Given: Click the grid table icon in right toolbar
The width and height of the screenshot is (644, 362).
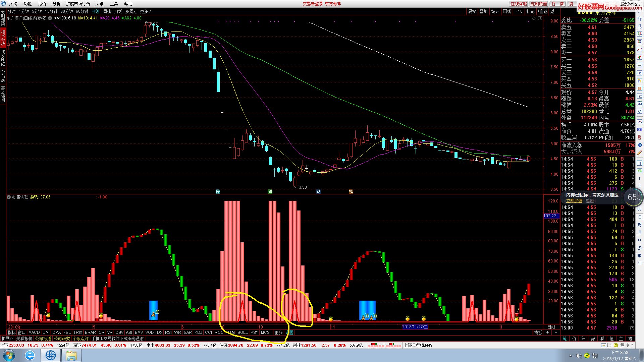Looking at the screenshot, I should click(640, 42).
